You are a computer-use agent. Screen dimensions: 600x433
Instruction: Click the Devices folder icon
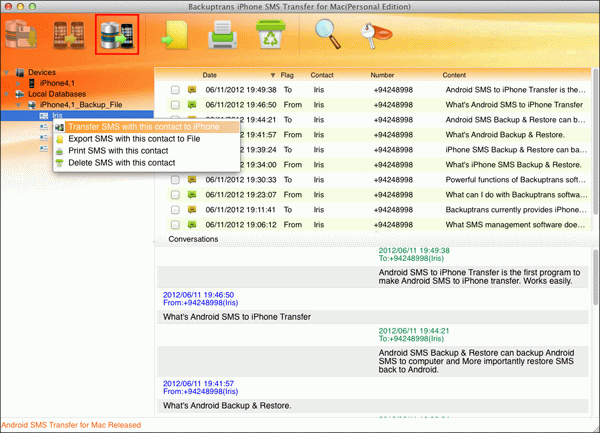point(20,72)
